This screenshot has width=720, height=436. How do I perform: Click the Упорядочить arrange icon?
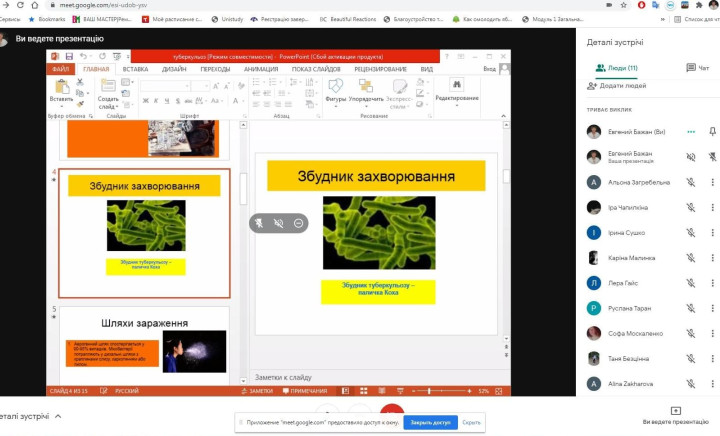point(366,88)
